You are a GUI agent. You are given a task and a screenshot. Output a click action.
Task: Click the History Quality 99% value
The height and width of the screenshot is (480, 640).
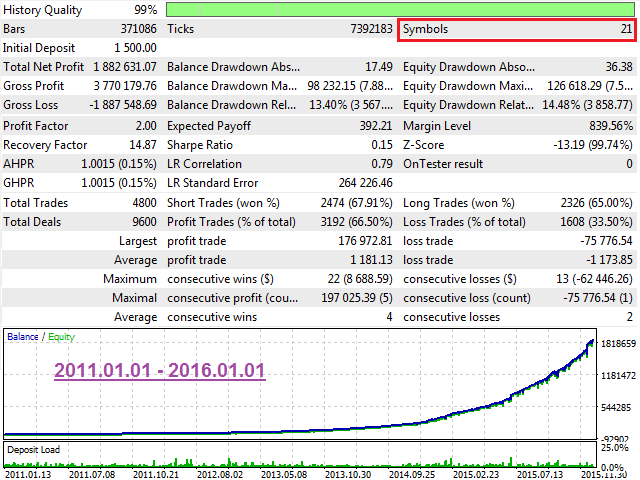145,10
